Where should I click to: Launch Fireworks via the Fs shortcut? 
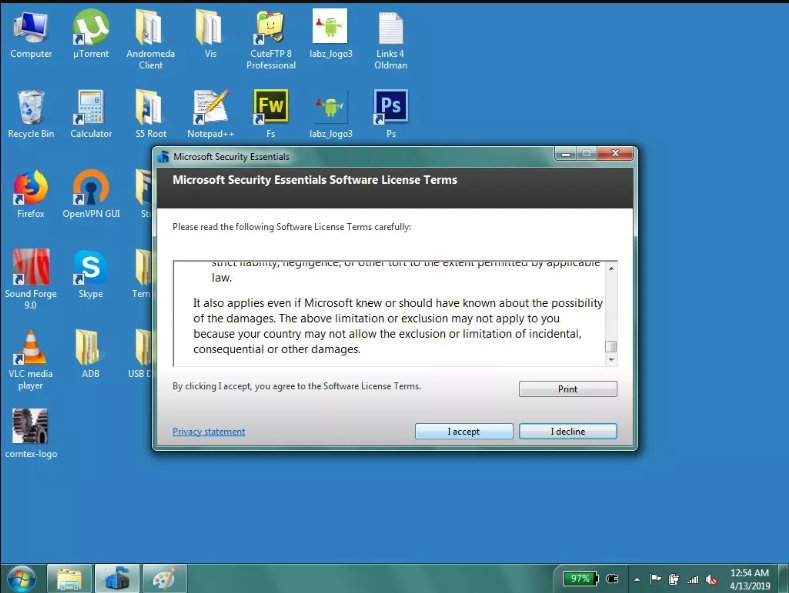(271, 114)
